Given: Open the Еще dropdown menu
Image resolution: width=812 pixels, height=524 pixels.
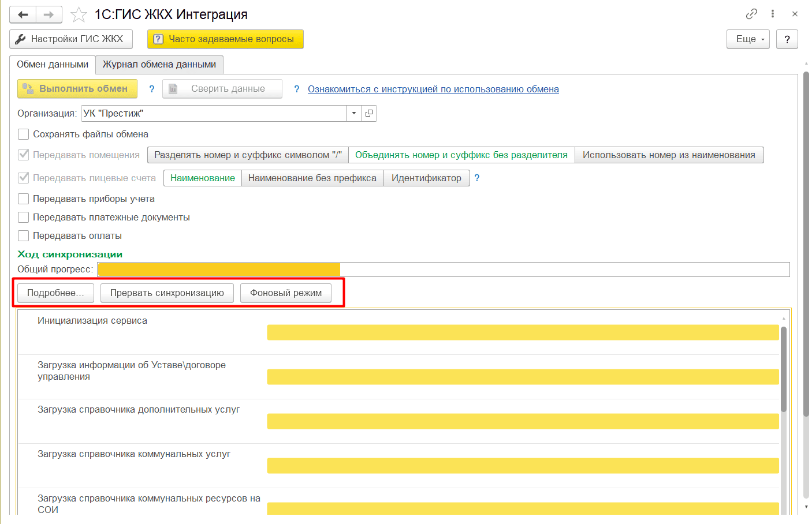Looking at the screenshot, I should point(748,39).
